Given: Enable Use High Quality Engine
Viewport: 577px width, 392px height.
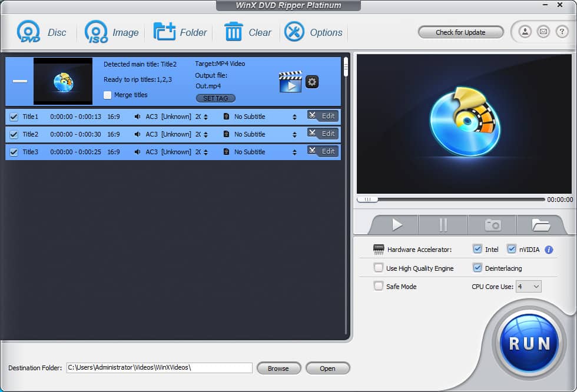Looking at the screenshot, I should tap(379, 268).
